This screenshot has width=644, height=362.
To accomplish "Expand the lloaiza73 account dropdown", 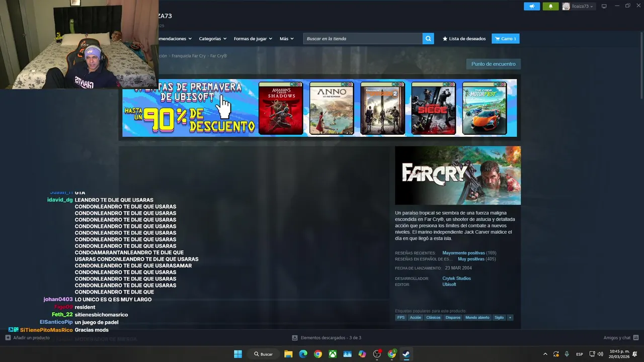I will (578, 6).
